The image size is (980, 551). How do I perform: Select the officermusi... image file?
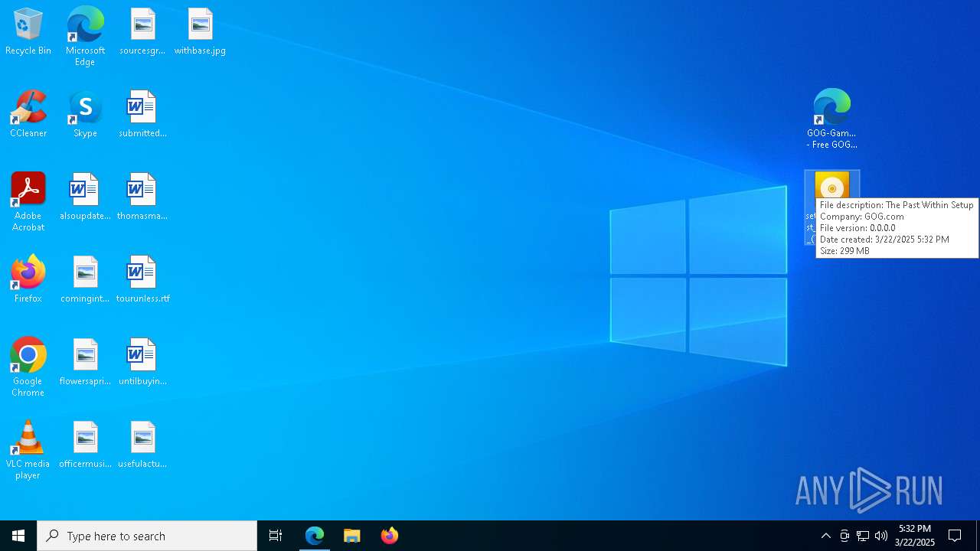tap(85, 445)
